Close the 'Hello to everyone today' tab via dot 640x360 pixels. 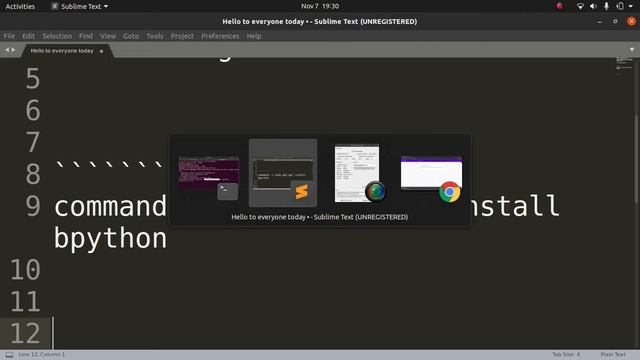coord(101,51)
